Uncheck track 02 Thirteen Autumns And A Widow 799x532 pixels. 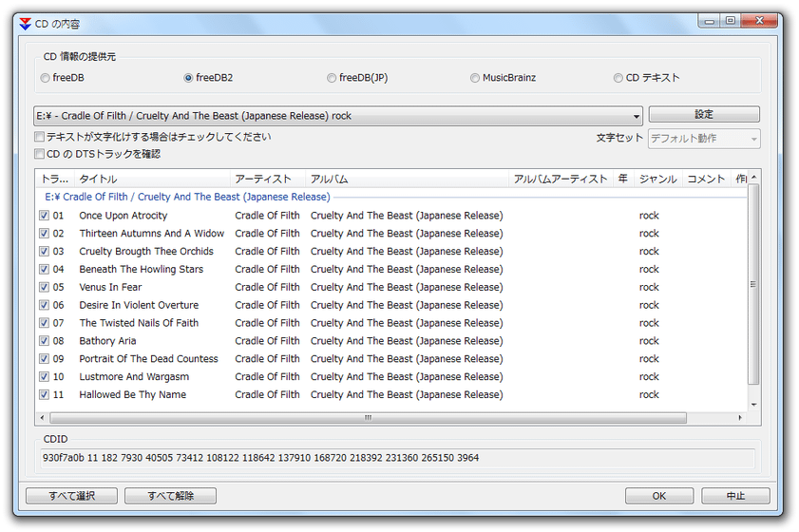pos(45,234)
